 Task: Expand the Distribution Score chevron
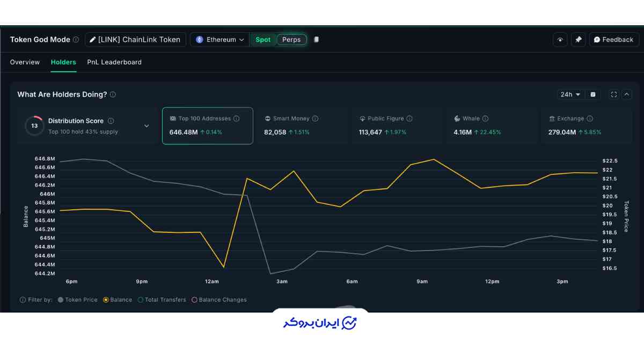(147, 126)
